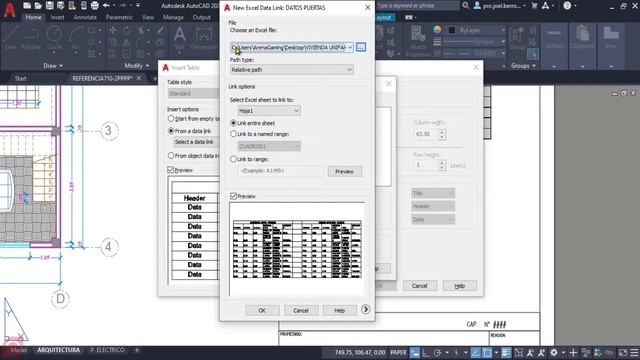
Task: Click the Open folder icon in quick access toolbar
Action: tap(38, 6)
